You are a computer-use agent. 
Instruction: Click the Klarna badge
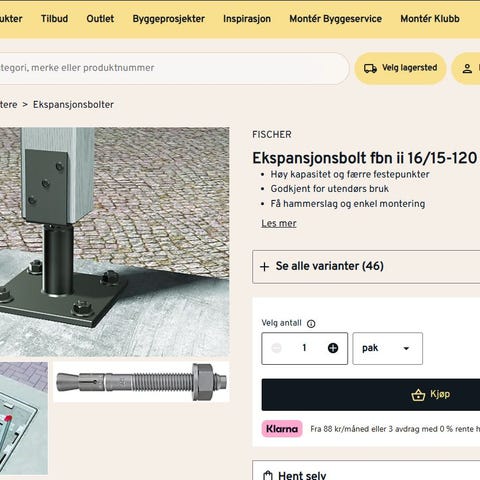pyautogui.click(x=282, y=429)
